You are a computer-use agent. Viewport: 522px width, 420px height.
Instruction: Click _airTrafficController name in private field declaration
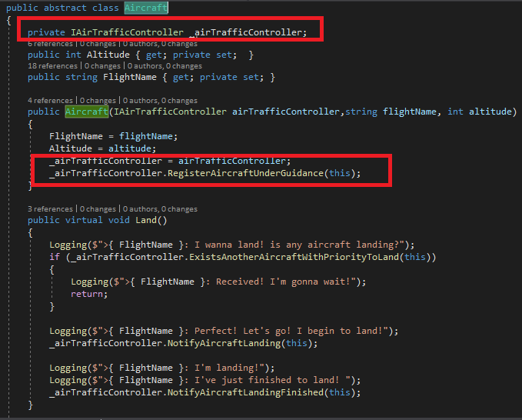tap(245, 32)
